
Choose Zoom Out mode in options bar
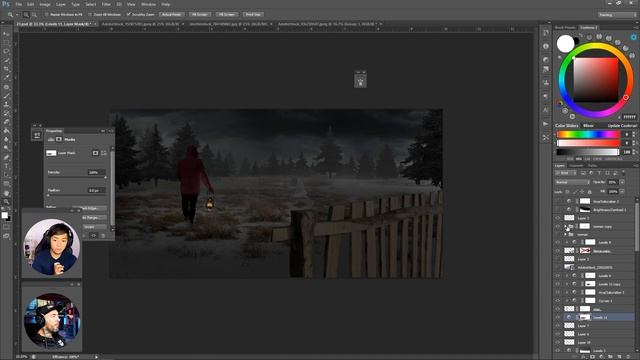34,15
